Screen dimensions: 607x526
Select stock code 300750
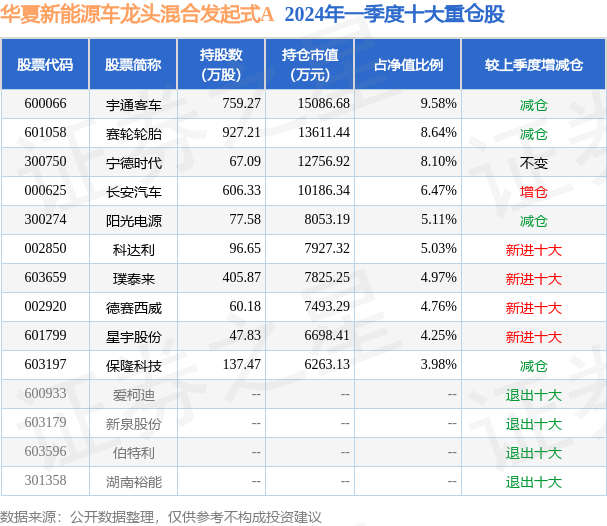[45, 162]
